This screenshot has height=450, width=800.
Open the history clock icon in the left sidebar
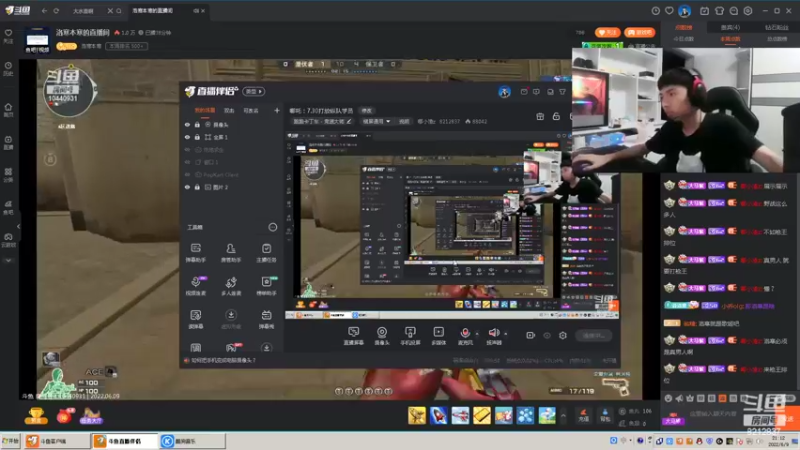pos(8,68)
